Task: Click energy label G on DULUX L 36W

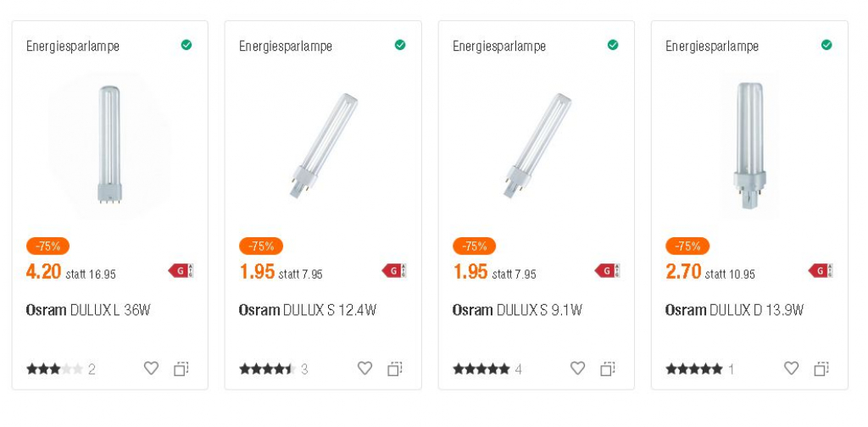Action: coord(181,271)
